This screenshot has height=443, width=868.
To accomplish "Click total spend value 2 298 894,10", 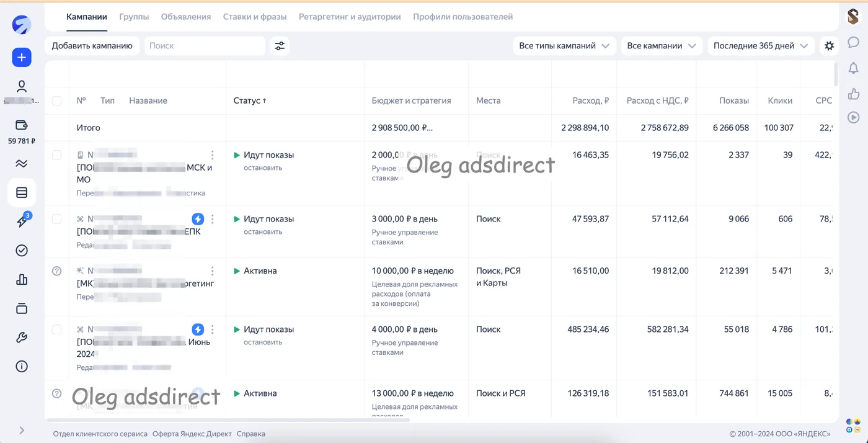I will [x=585, y=128].
